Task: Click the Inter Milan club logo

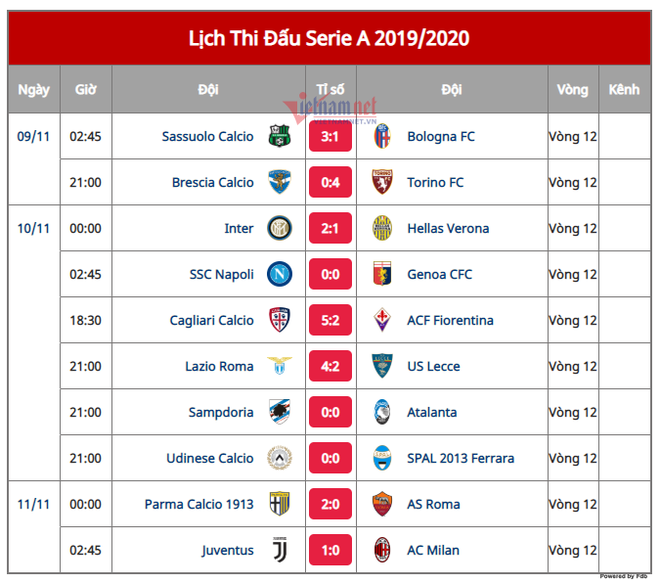Action: coord(279,229)
